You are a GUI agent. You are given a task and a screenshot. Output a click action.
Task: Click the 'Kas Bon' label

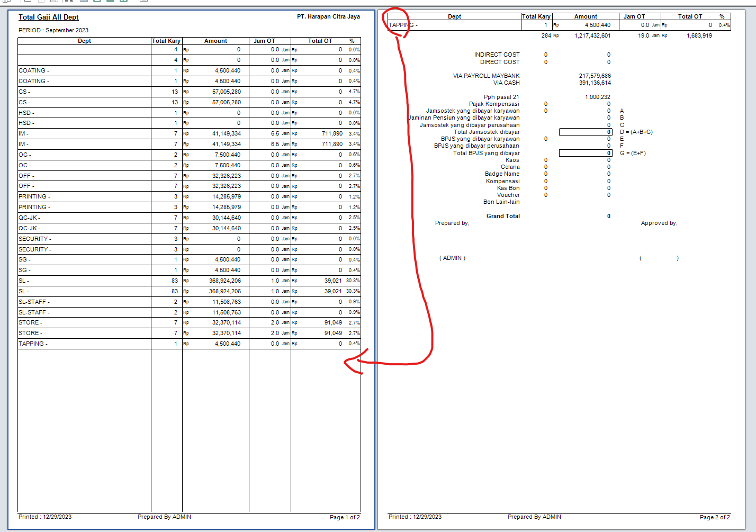[508, 188]
